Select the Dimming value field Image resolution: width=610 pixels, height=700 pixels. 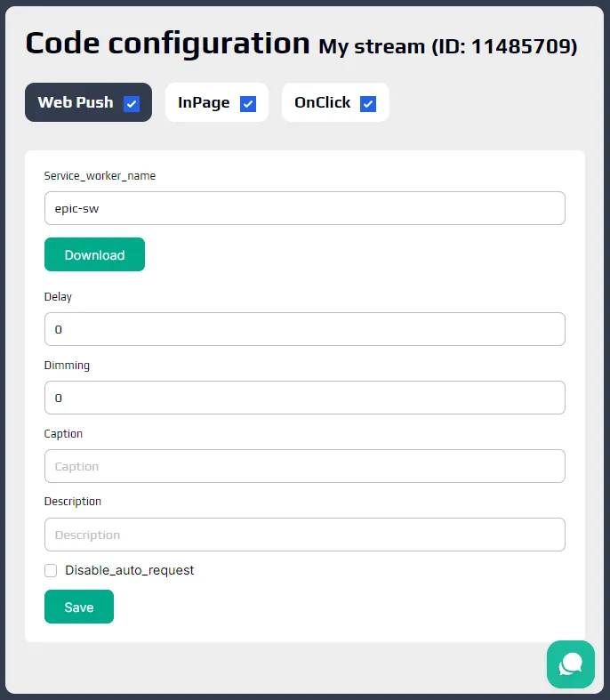305,398
